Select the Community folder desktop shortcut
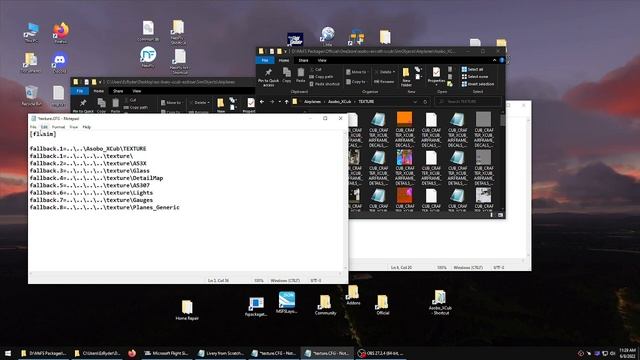Viewport: 640px width, 360px height. pyautogui.click(x=325, y=305)
